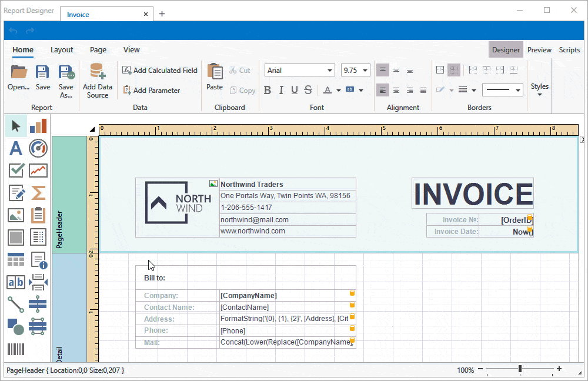Select the Sparkline tool in the toolbox
The width and height of the screenshot is (588, 381).
coord(38,171)
